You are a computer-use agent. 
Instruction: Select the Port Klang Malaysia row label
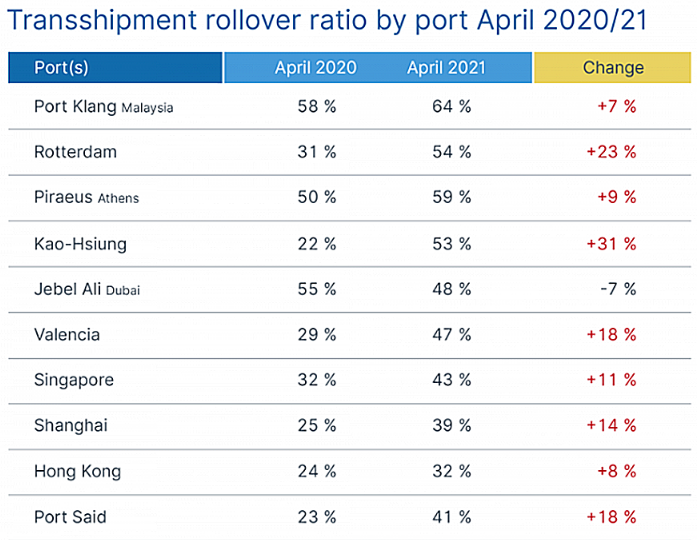(103, 107)
